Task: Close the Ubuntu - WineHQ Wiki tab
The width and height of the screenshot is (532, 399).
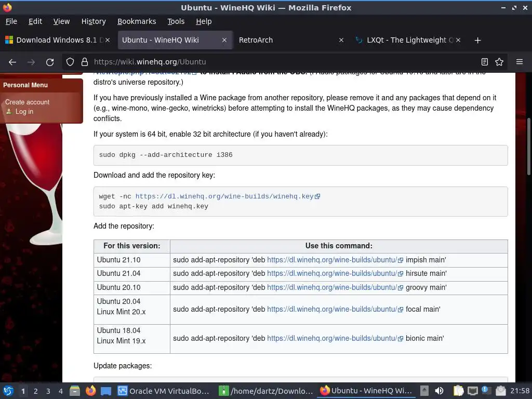Action: coord(224,40)
